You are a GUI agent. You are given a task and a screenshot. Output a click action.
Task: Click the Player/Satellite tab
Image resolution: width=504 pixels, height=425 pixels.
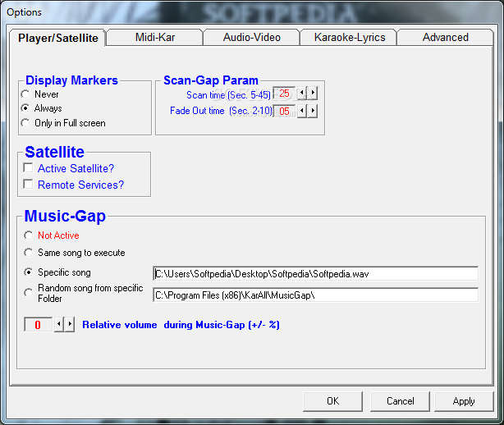57,38
